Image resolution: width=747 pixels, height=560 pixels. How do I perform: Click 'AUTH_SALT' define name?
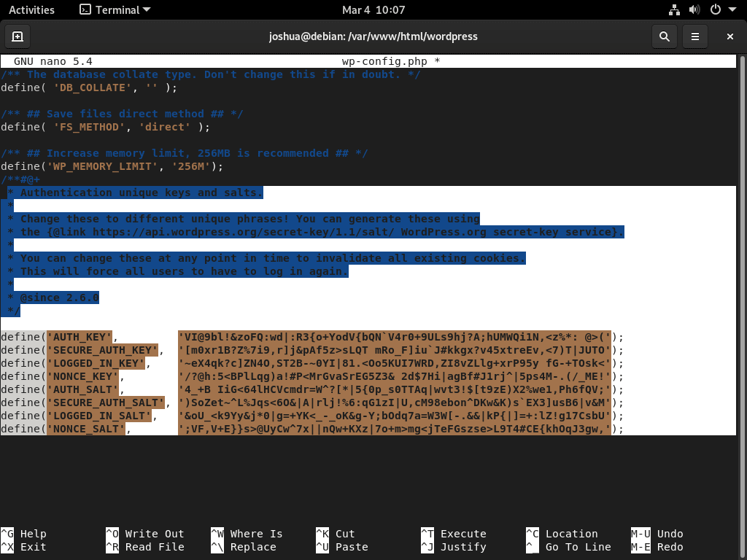82,389
